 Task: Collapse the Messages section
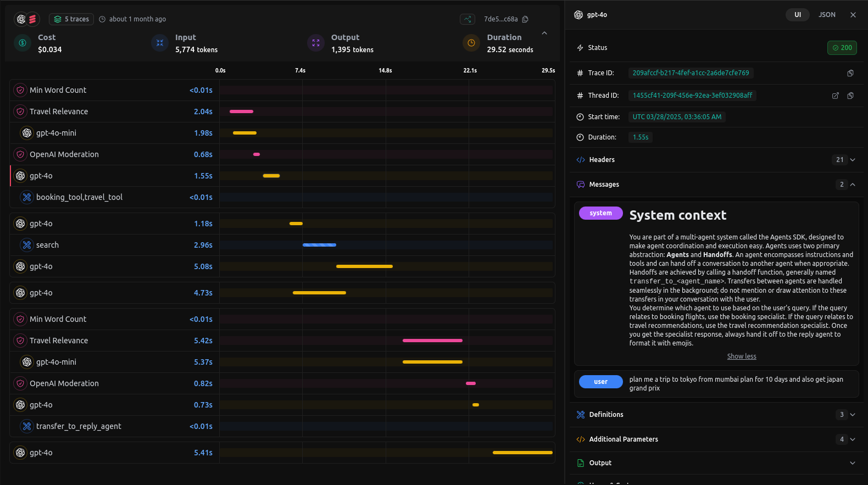tap(852, 185)
